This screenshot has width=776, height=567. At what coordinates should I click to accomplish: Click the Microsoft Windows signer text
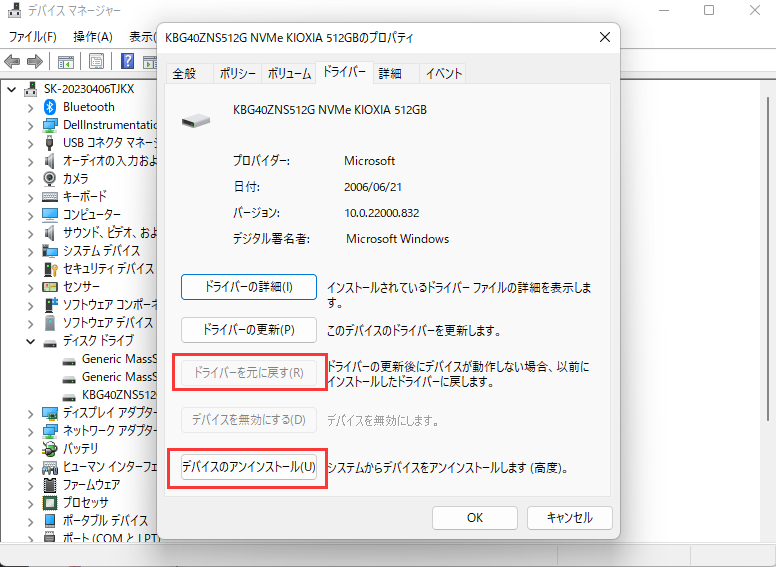coord(397,239)
